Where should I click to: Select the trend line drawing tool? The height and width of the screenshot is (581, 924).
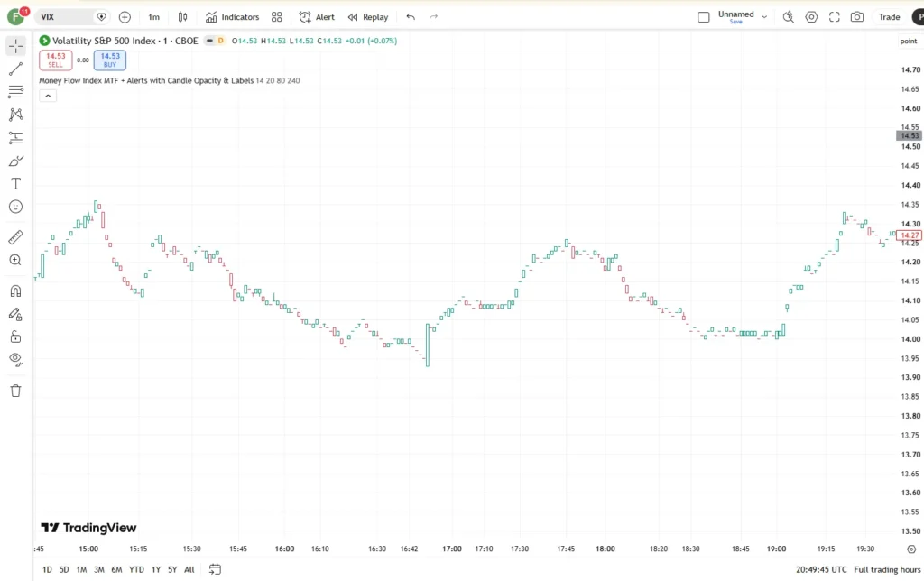point(16,69)
